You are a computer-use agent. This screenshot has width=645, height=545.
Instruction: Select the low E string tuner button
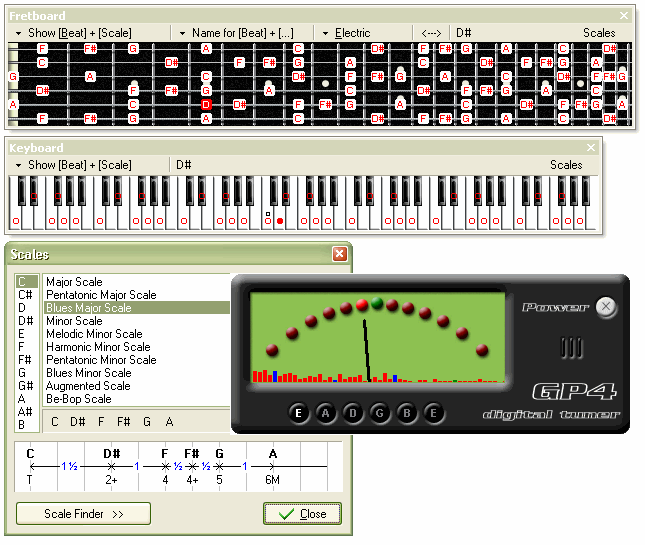(x=299, y=413)
